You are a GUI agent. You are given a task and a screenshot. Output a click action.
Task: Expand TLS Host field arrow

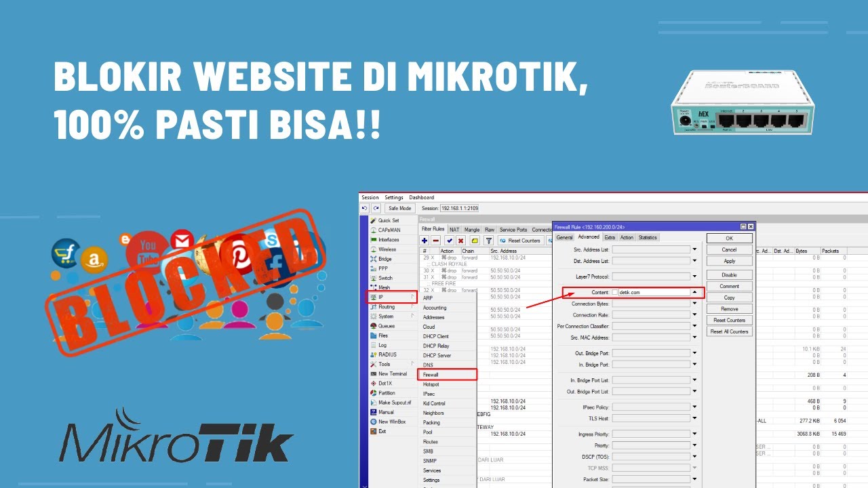pos(694,418)
